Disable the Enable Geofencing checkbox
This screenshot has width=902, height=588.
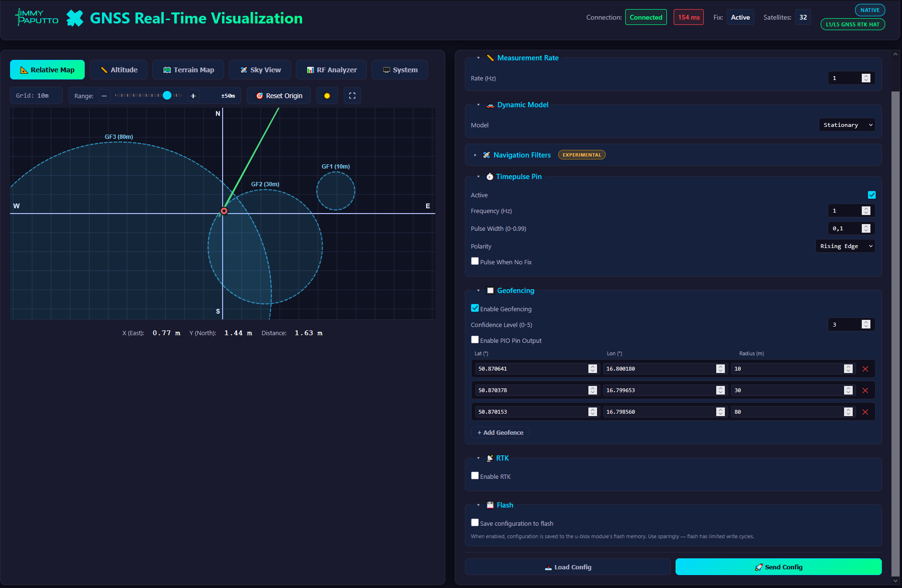point(475,308)
